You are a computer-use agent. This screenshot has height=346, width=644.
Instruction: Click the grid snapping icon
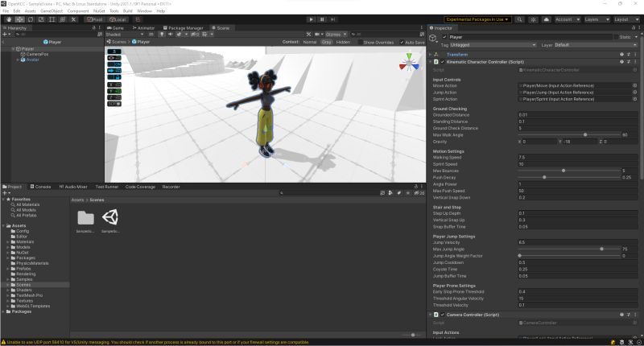point(138,19)
